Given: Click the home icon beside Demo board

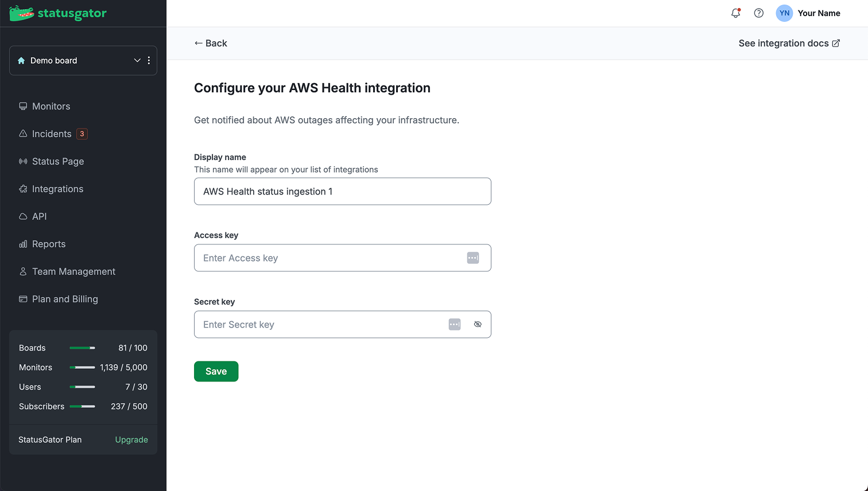Looking at the screenshot, I should pos(21,61).
